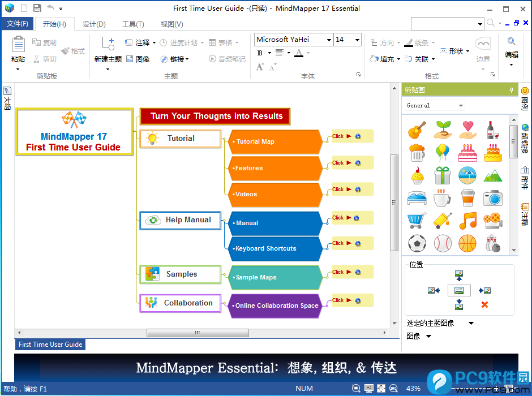Click the save icon in the title bar
The image size is (532, 396).
pos(37,8)
